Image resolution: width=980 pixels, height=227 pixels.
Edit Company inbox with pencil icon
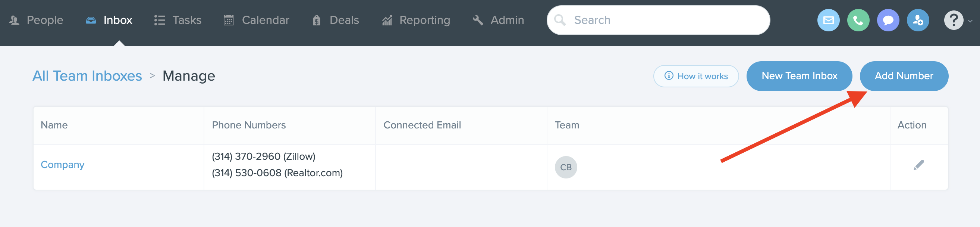(x=918, y=165)
